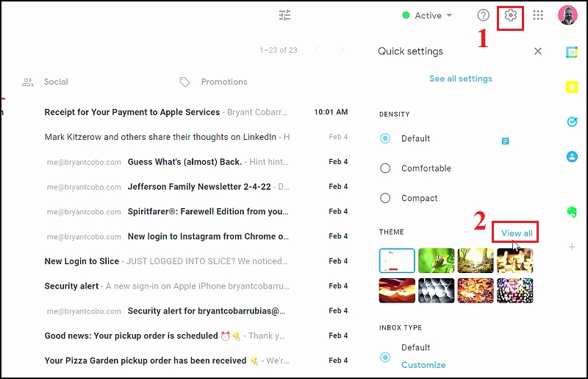
Task: Open Mark Kitzerow LinkedIn thoughts email
Action: (196, 137)
